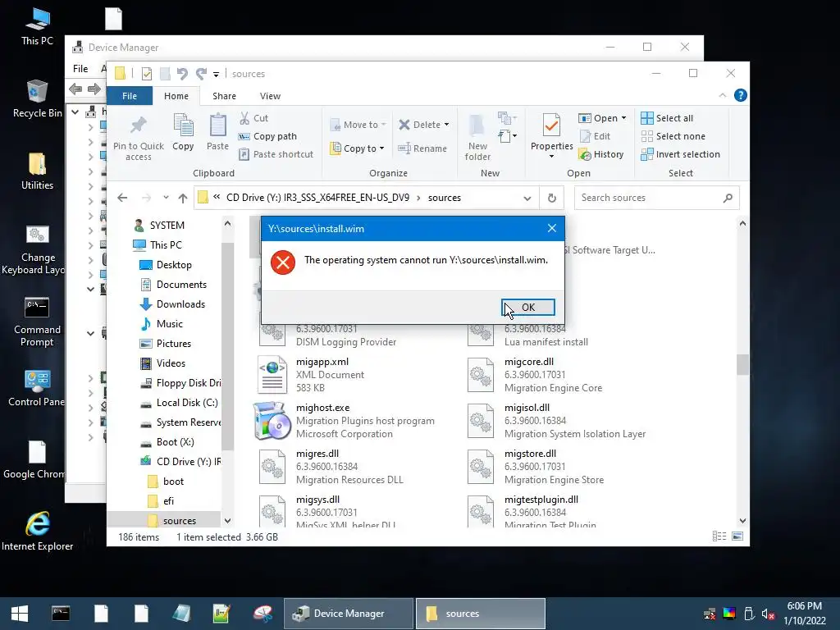Close the install.wim error dialog
The width and height of the screenshot is (840, 630).
coord(552,228)
